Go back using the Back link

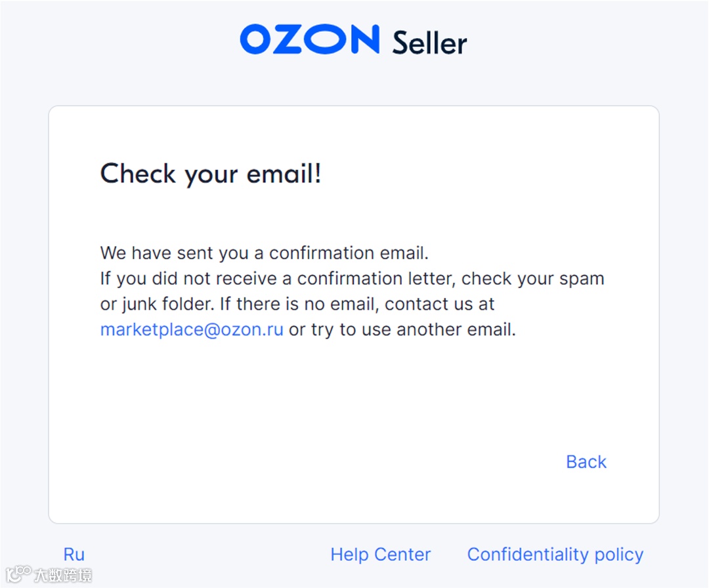point(586,462)
